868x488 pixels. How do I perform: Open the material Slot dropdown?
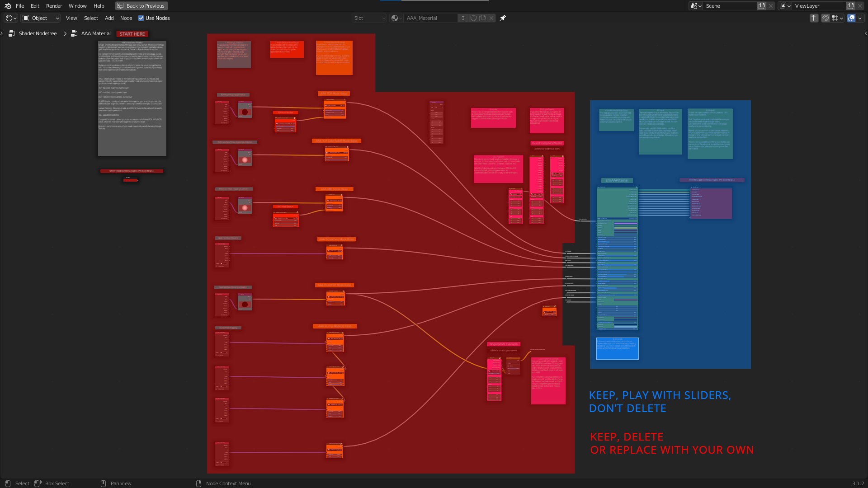point(369,18)
